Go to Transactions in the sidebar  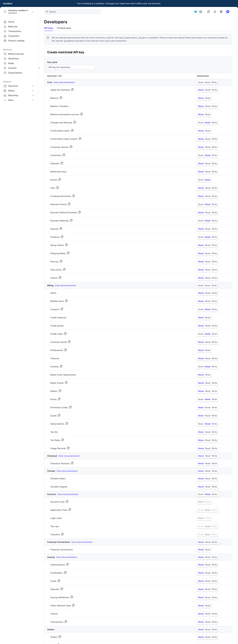click(15, 31)
